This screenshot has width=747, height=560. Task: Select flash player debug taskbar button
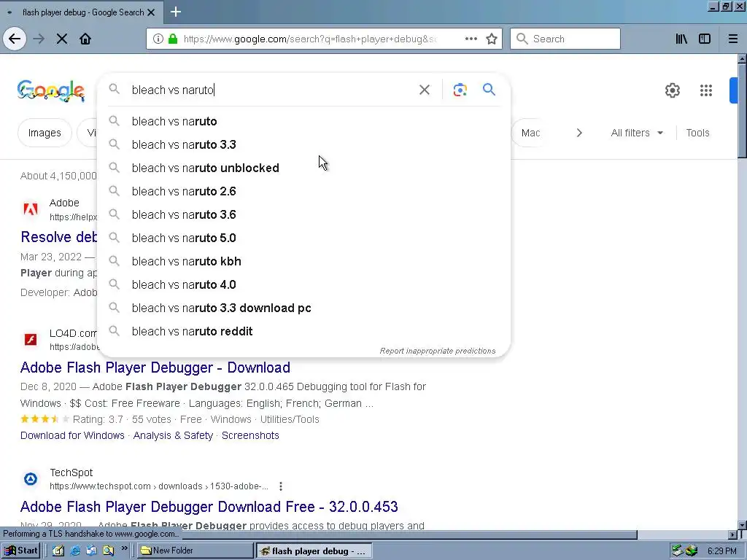(314, 551)
